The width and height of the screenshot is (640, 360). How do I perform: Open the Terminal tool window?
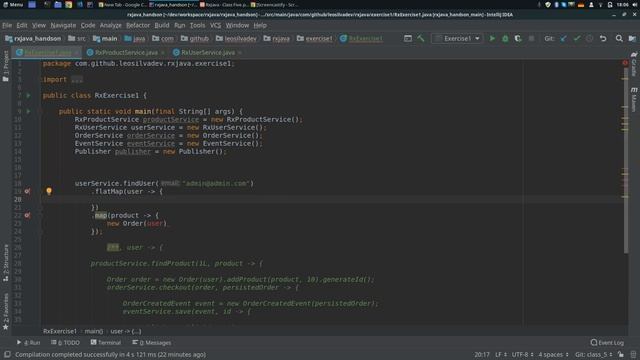[106, 342]
